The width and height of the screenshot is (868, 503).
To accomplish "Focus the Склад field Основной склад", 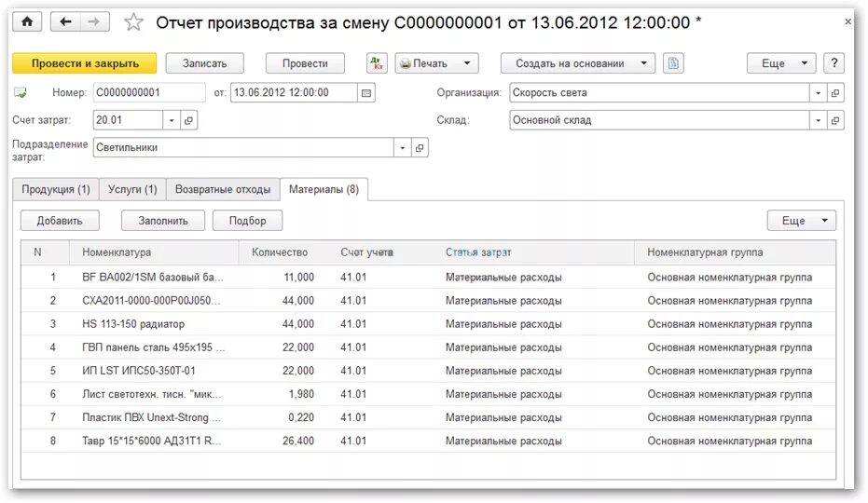I will coord(659,120).
